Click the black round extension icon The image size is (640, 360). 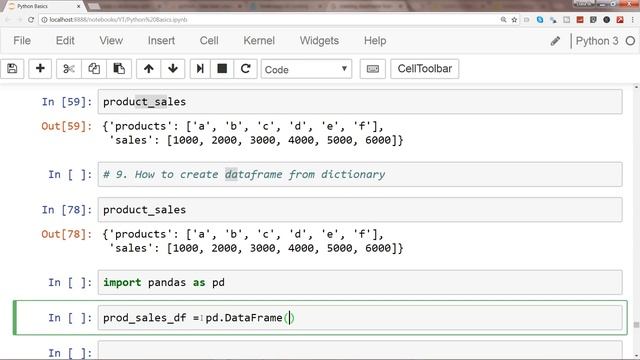[607, 20]
